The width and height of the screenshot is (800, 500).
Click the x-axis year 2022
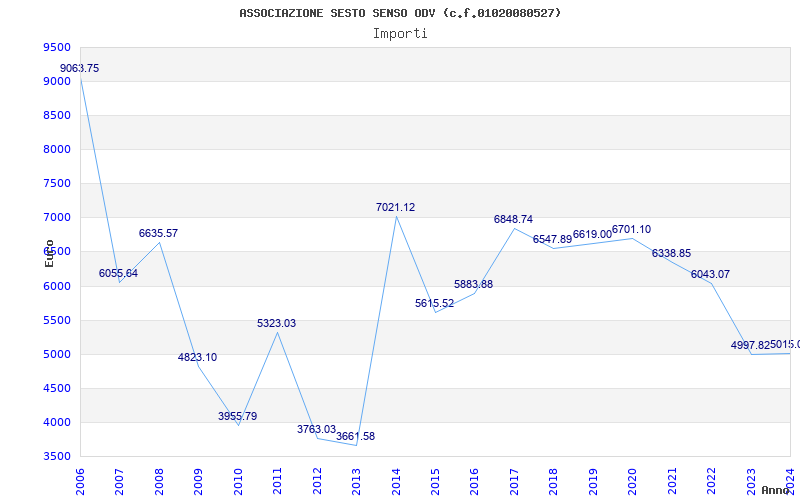(711, 482)
